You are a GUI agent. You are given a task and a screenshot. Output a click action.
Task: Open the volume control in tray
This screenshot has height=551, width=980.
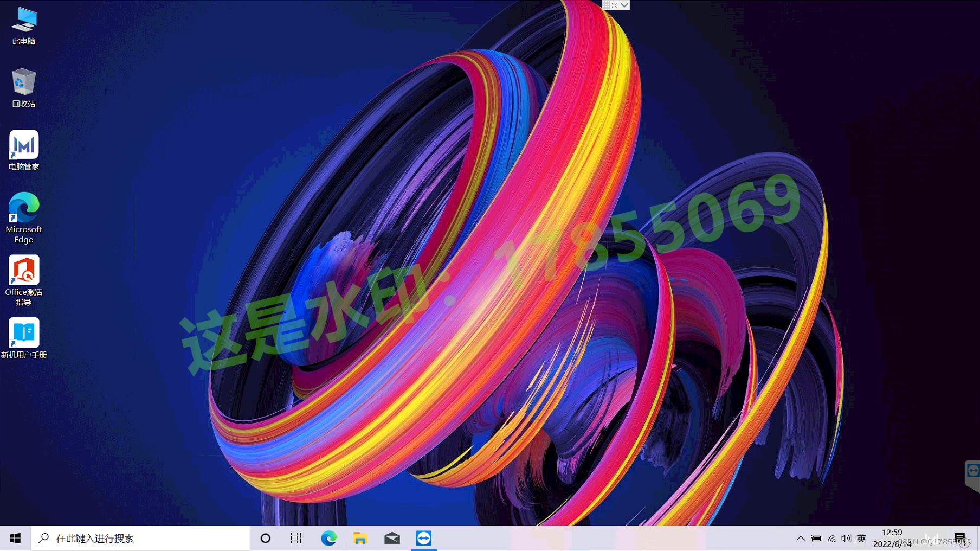[846, 539]
